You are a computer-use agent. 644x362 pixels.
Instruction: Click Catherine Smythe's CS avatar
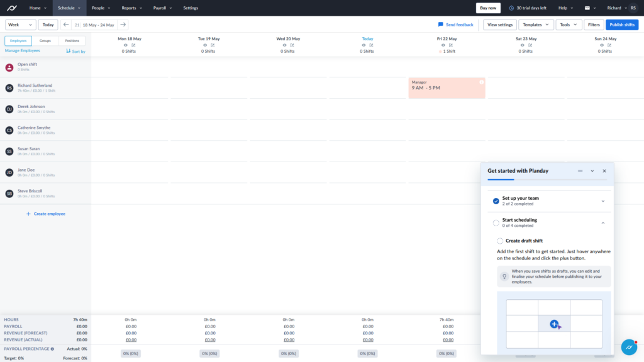(9, 130)
